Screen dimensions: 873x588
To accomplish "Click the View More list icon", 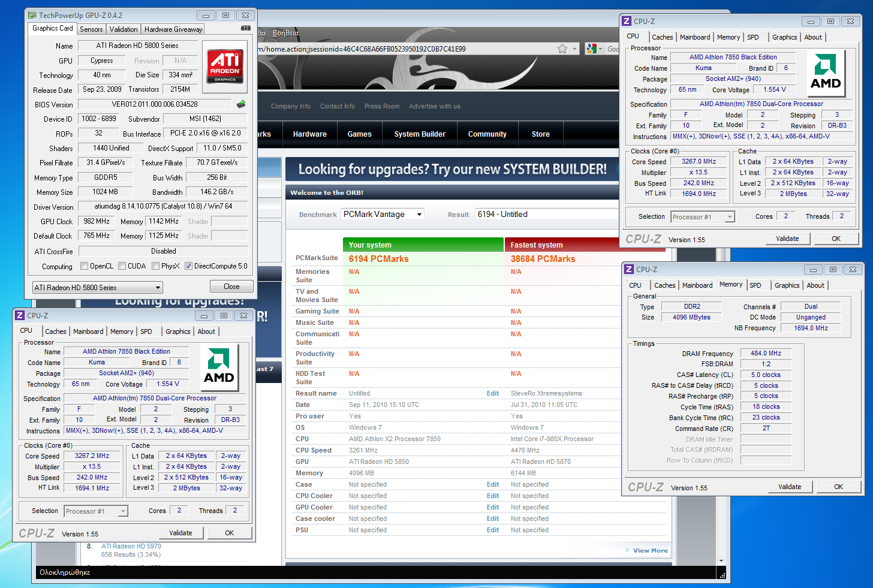I will (627, 550).
